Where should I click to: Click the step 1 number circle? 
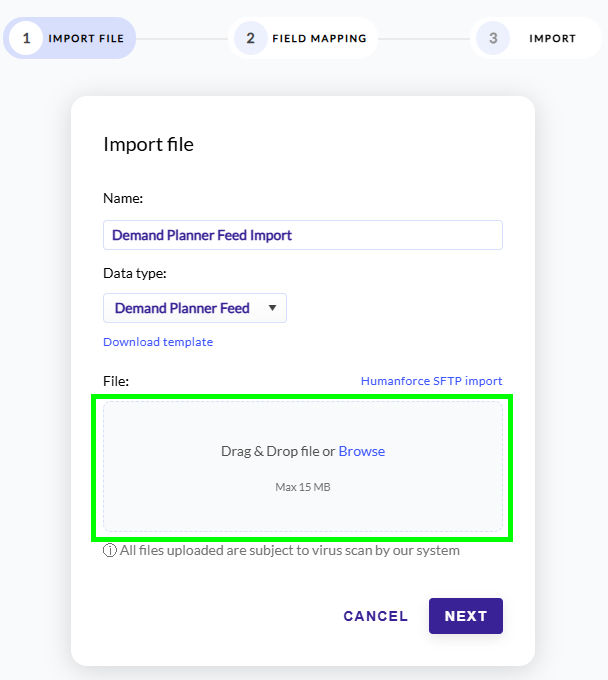tap(26, 39)
